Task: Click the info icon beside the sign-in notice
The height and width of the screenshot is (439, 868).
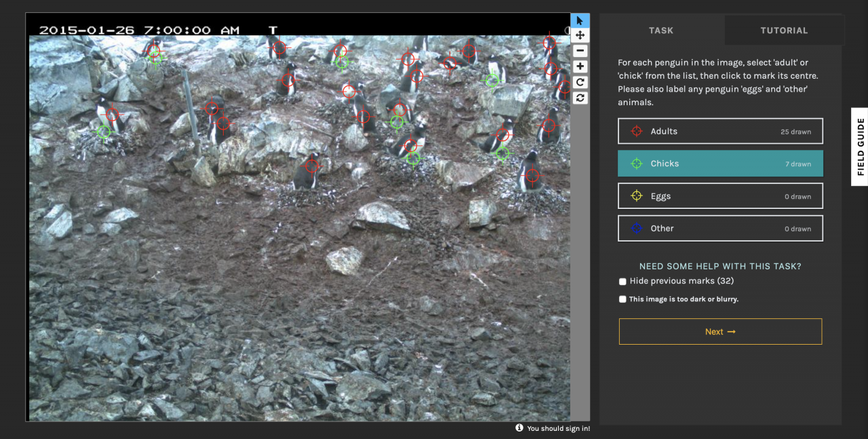Action: click(x=519, y=428)
